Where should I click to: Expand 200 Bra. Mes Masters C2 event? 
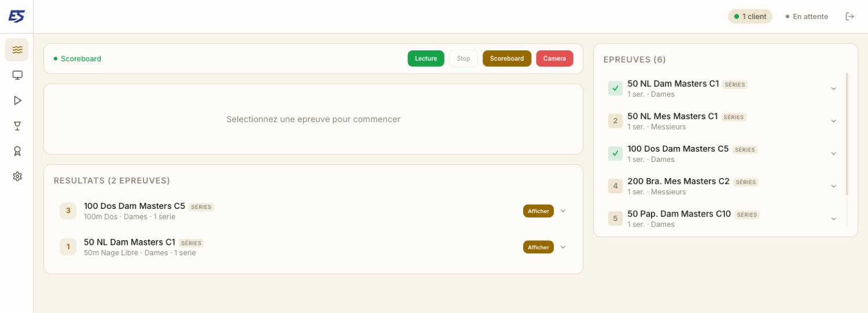[834, 186]
